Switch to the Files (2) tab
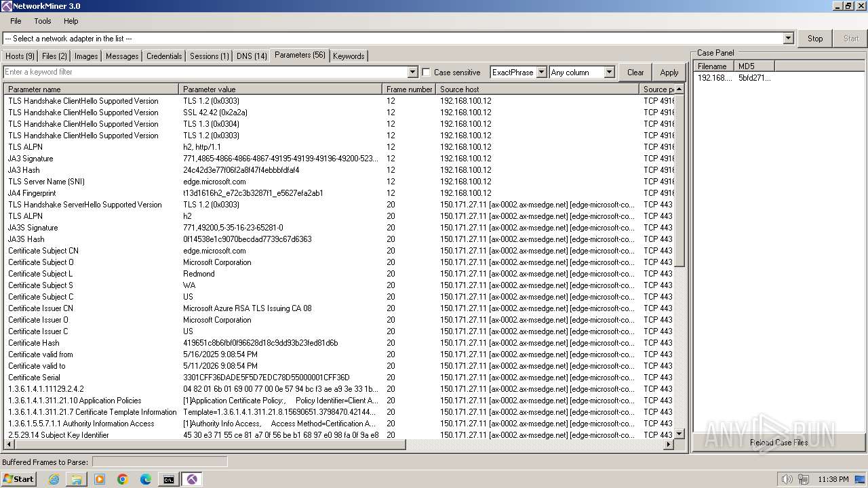 click(x=54, y=56)
